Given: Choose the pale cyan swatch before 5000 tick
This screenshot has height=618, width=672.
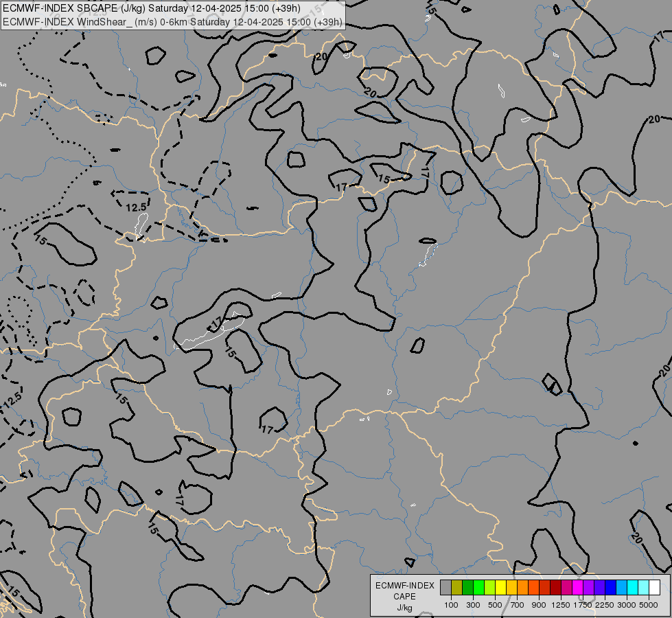Looking at the screenshot, I should (643, 587).
